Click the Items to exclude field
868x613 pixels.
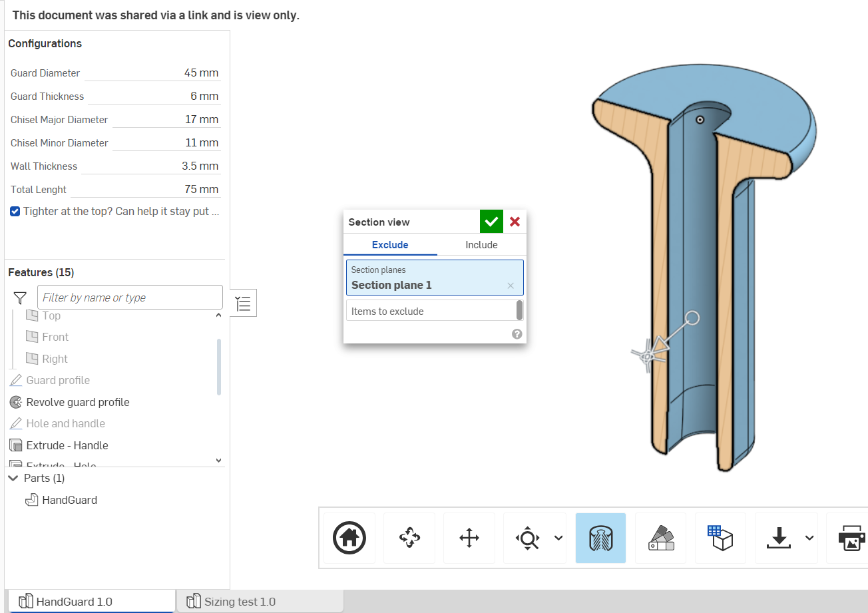click(x=431, y=311)
